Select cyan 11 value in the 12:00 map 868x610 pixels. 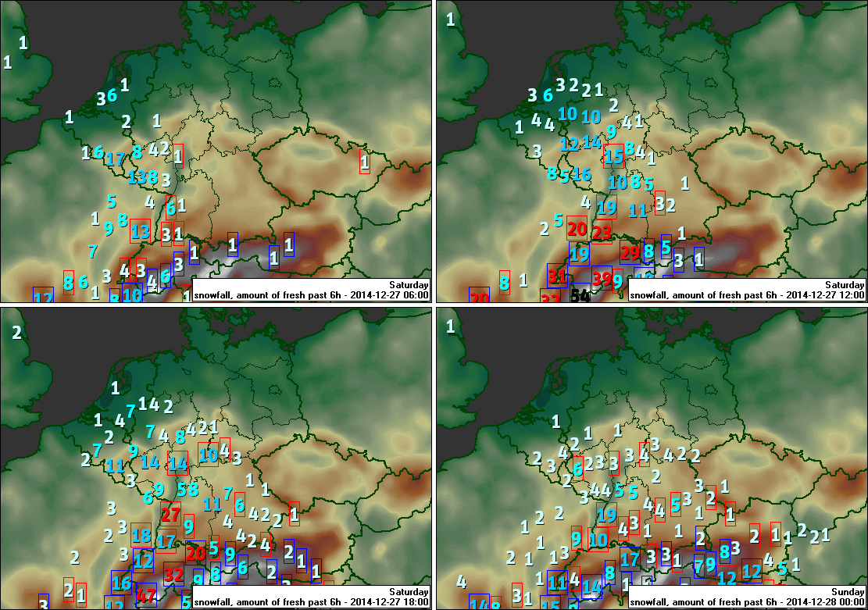(638, 210)
